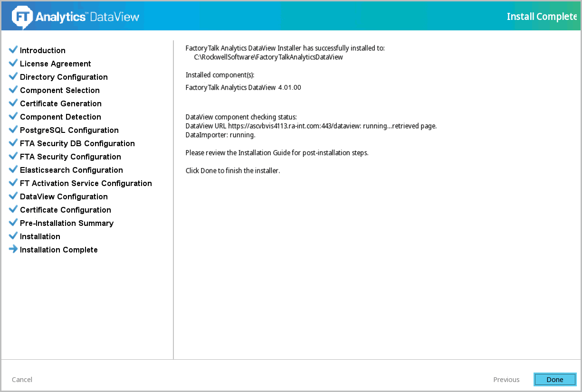582x392 pixels.
Task: Select the Component Selection step label
Action: point(60,90)
